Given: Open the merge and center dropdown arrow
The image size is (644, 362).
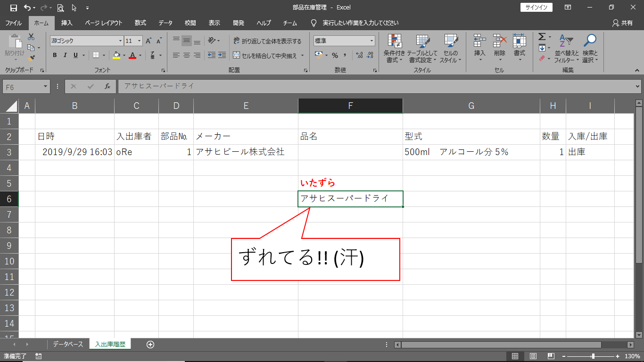Looking at the screenshot, I should pyautogui.click(x=302, y=55).
